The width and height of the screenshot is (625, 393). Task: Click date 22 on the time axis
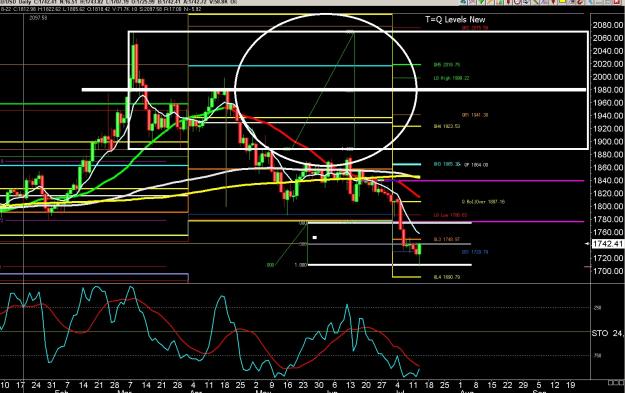click(x=507, y=385)
